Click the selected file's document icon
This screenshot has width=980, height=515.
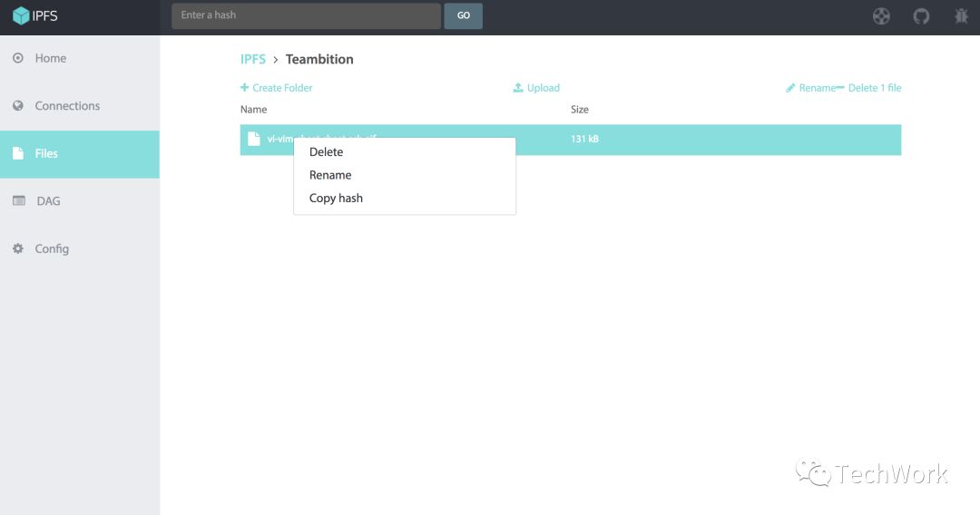(254, 139)
